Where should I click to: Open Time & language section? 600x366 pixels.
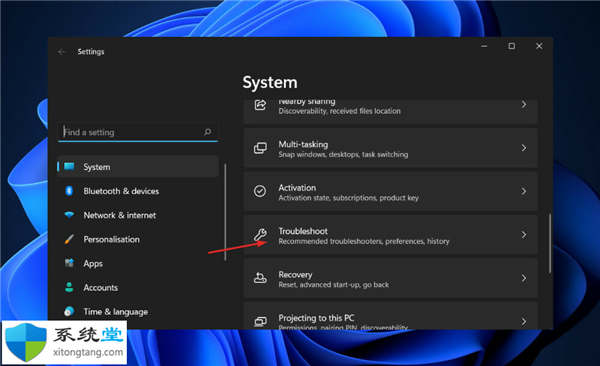click(138, 312)
